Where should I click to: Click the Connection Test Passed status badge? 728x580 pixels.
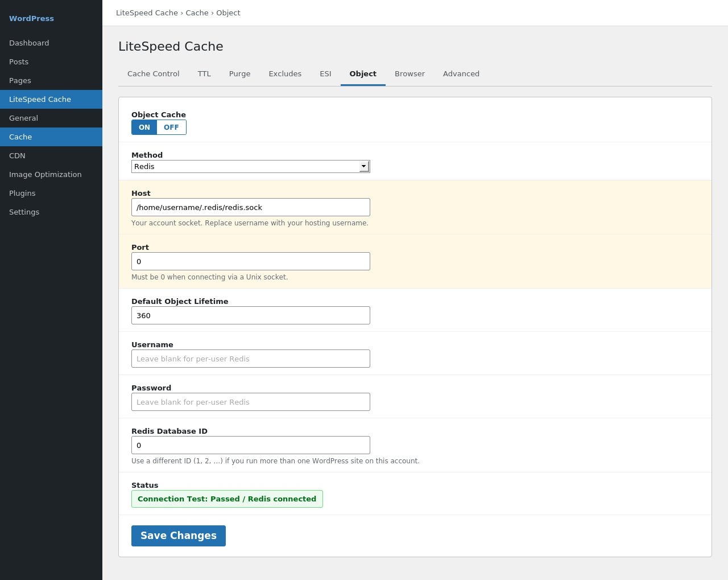tap(227, 499)
